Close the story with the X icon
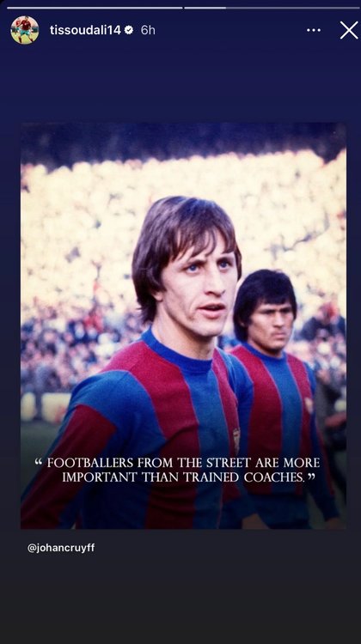This screenshot has width=361, height=644. [349, 30]
